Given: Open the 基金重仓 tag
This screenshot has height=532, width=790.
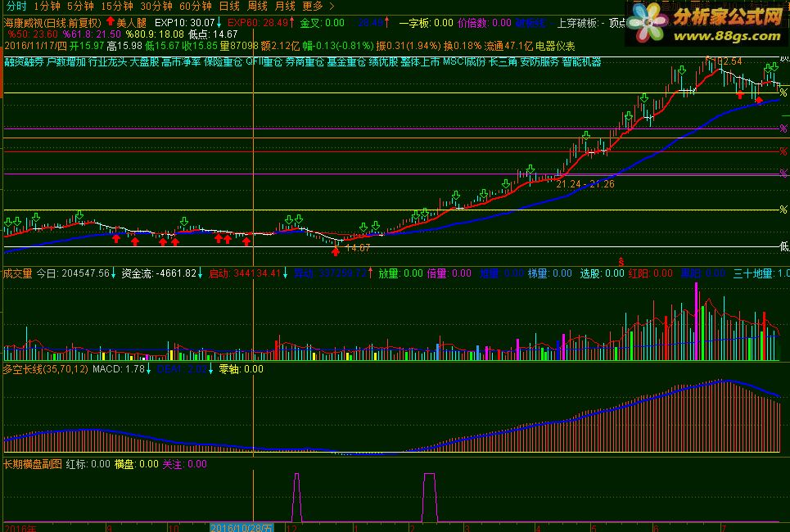Looking at the screenshot, I should click(x=346, y=61).
